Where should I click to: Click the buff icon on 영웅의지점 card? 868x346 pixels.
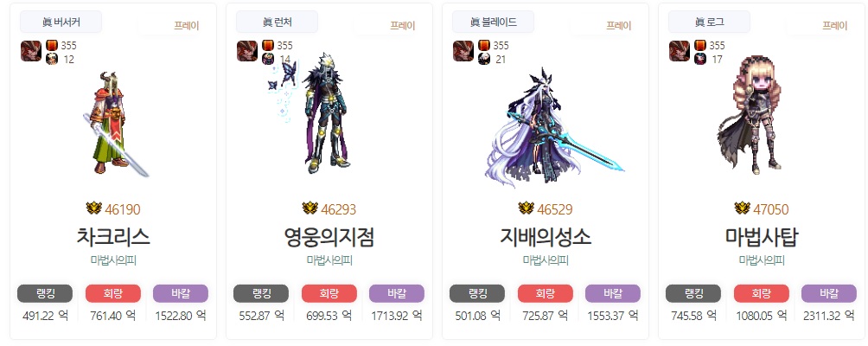pos(247,51)
